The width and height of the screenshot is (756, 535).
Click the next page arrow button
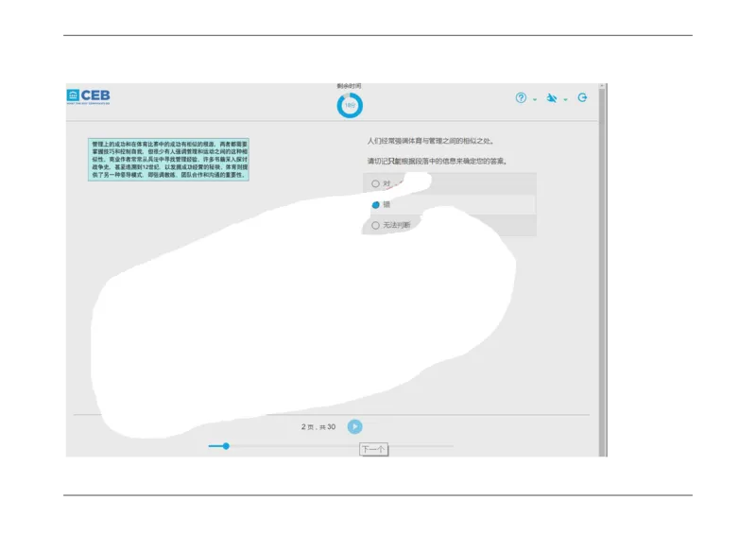click(x=355, y=426)
